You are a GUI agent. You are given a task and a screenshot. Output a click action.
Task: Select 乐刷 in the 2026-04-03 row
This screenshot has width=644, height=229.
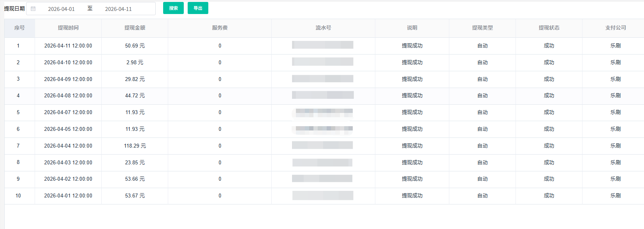tap(616, 162)
